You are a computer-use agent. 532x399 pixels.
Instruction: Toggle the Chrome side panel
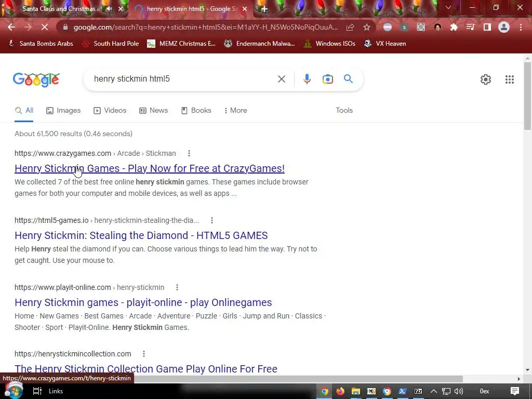point(487,27)
